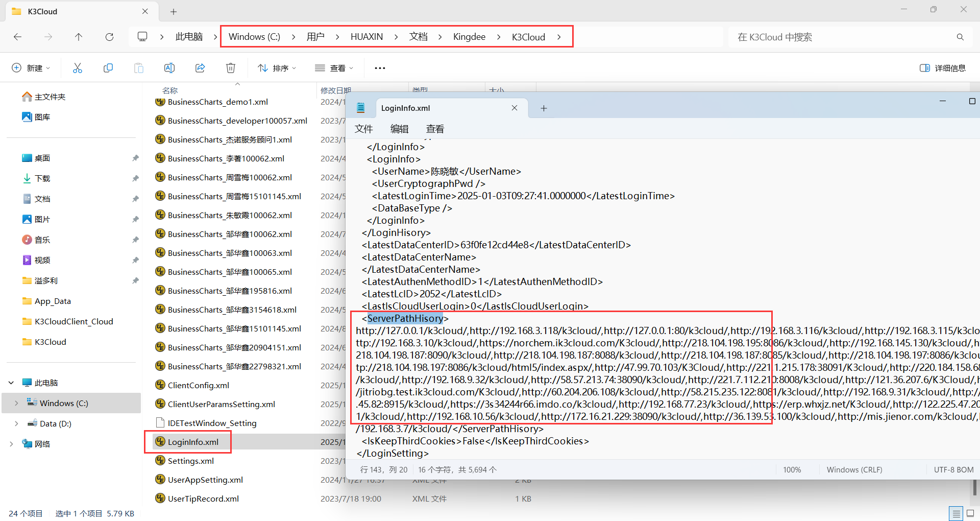The width and height of the screenshot is (980, 521).
Task: Click the 100% zoom level in Notepad
Action: point(792,469)
